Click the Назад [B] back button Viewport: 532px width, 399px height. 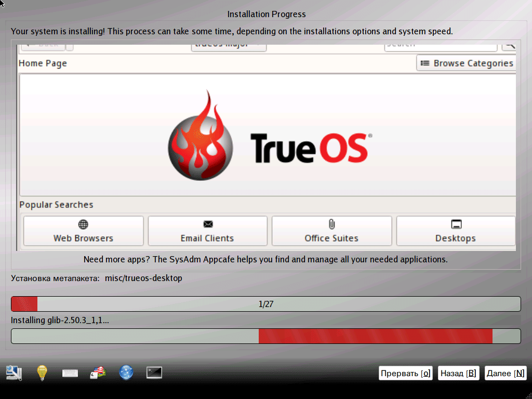coord(458,373)
